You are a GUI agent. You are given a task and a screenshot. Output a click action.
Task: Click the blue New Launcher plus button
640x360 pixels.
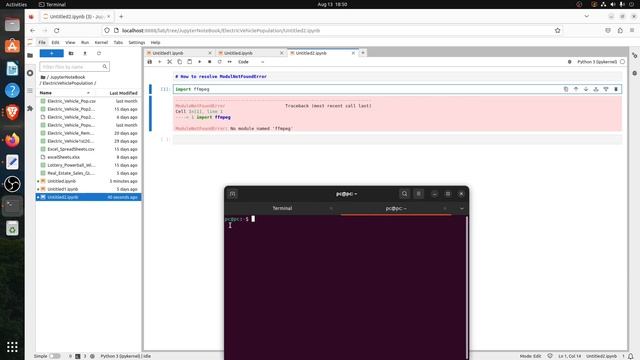[51, 53]
